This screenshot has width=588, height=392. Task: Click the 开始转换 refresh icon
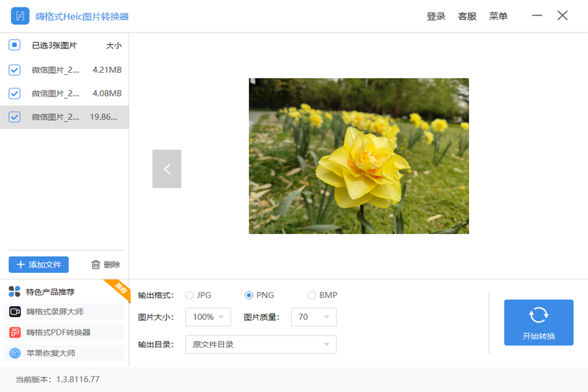[539, 315]
